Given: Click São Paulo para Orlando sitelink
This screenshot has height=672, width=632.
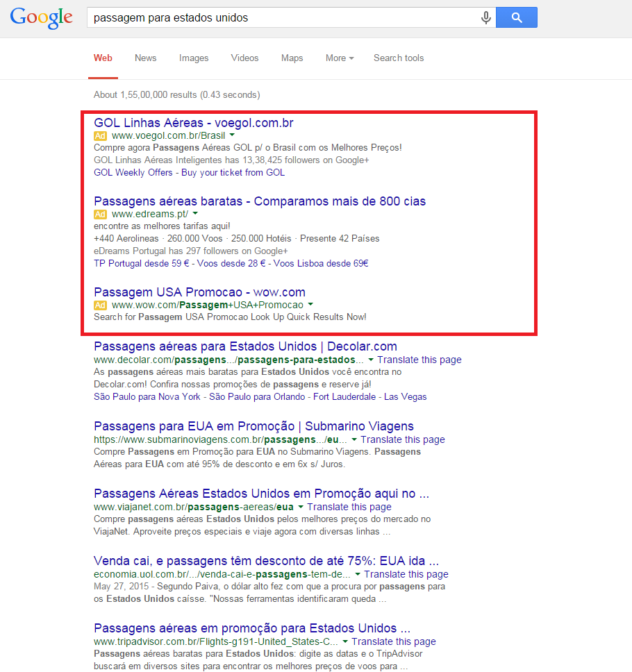Looking at the screenshot, I should [x=257, y=396].
